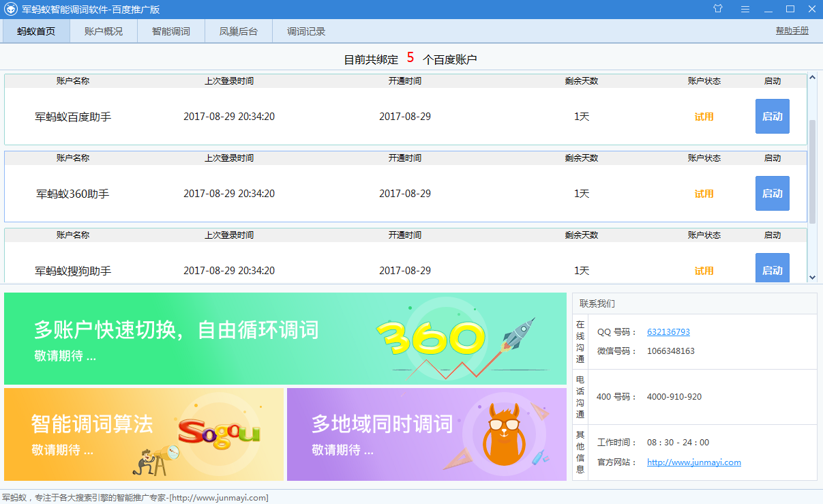
Task: Start the 军蚂蚁搜狗助手 account with 启动
Action: point(773,268)
